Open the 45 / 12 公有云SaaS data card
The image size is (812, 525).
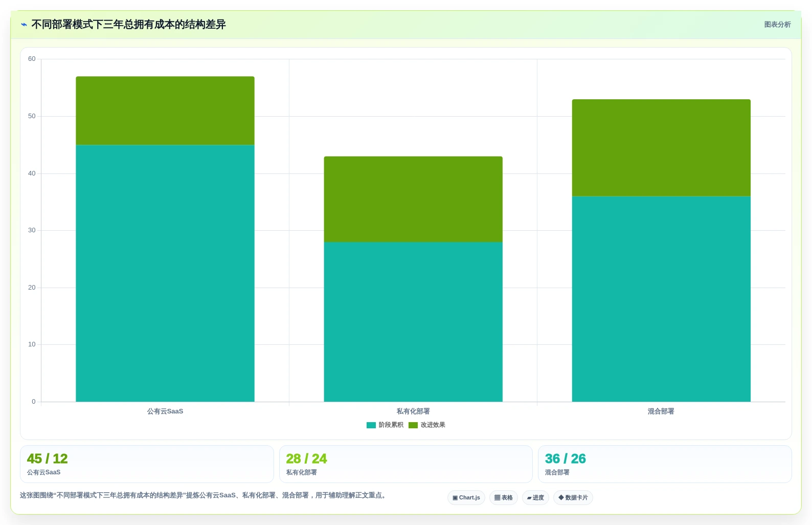click(147, 464)
